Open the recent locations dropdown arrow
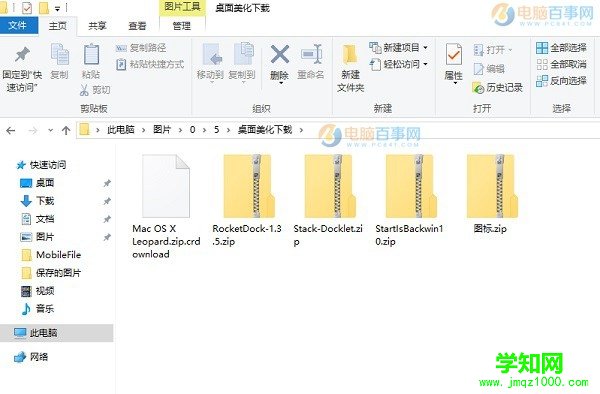The image size is (600, 394). 51,131
